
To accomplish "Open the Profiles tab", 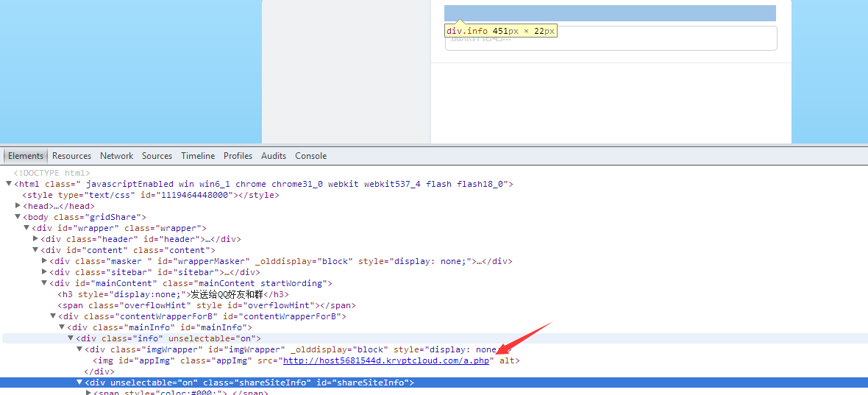I will pos(238,156).
